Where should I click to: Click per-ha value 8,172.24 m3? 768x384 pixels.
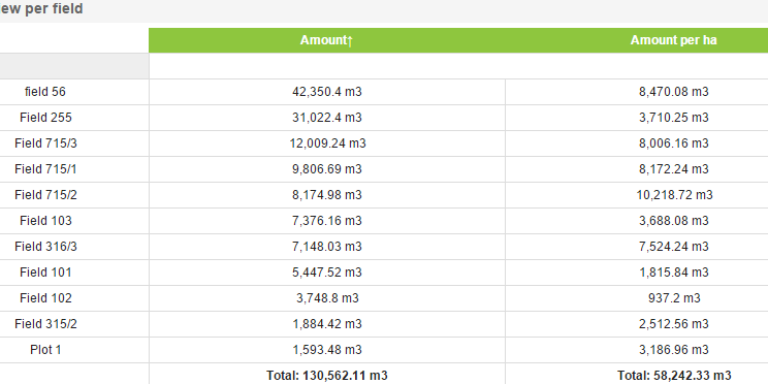point(674,169)
